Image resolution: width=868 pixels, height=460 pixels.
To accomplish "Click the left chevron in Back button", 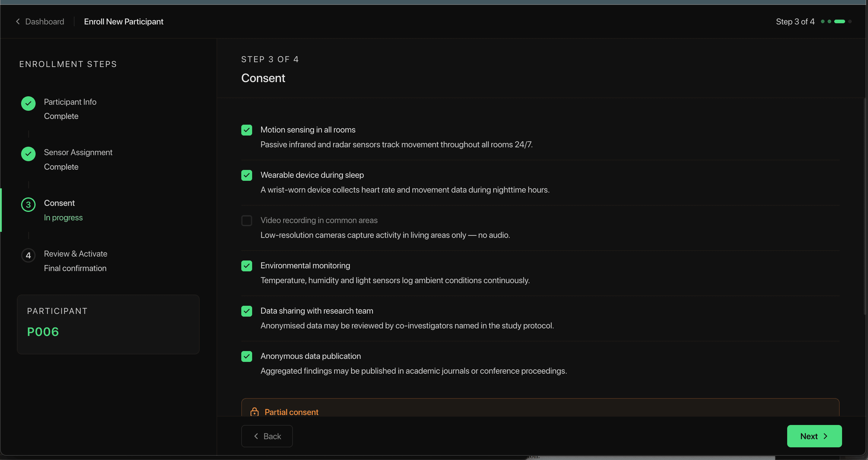I will tap(256, 436).
